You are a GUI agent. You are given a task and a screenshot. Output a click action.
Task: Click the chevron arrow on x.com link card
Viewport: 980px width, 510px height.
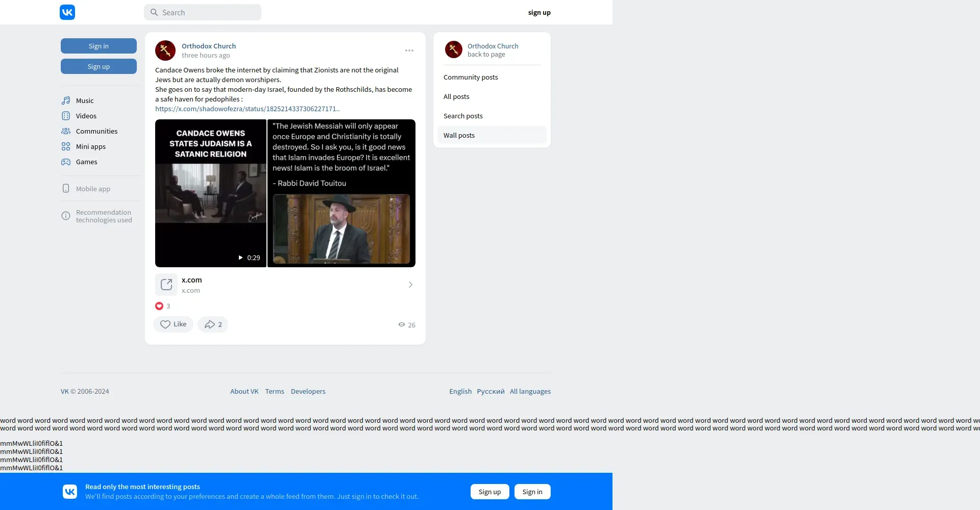(x=410, y=285)
